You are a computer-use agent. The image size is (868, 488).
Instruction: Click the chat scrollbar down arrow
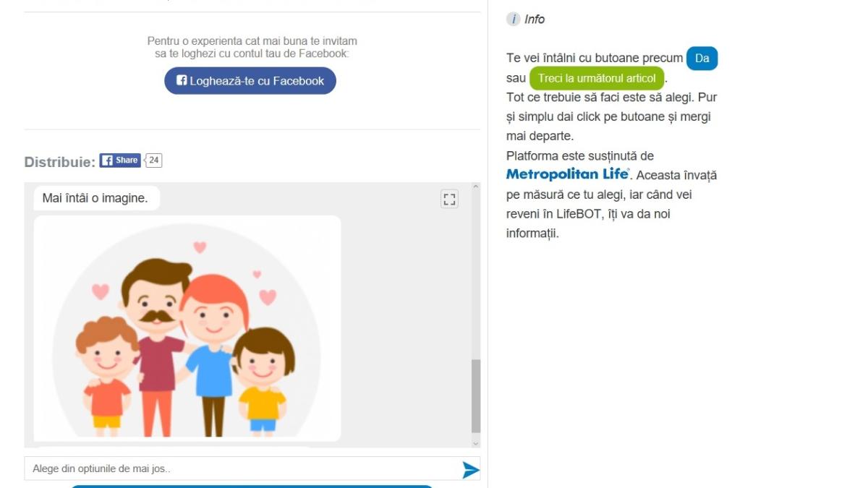475,442
